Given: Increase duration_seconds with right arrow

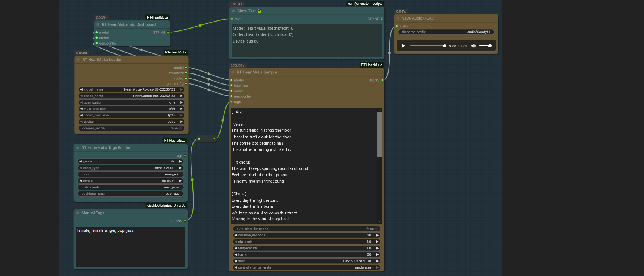Looking at the screenshot, I should click(377, 235).
